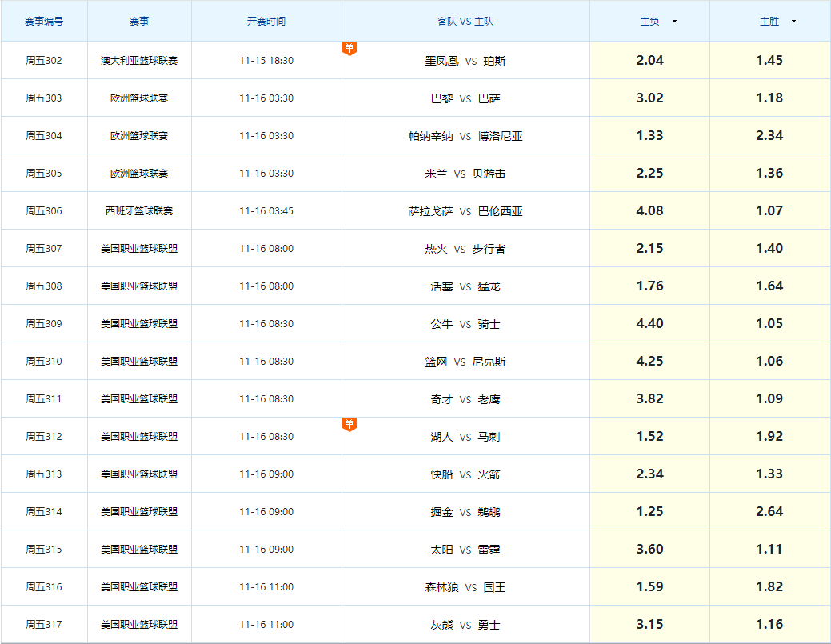This screenshot has width=831, height=644.
Task: Click match number 周五310
Action: pos(44,362)
